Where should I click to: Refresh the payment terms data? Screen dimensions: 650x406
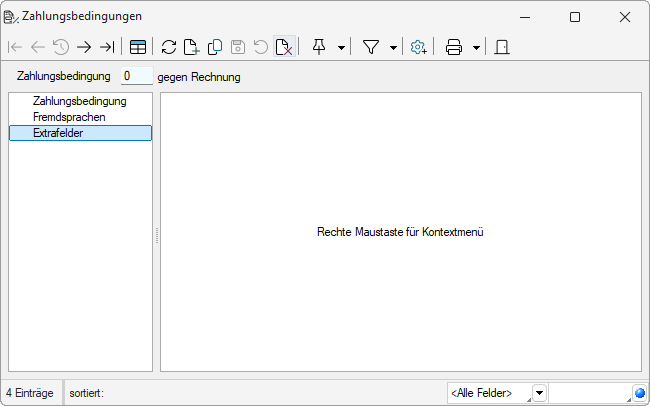pos(169,47)
